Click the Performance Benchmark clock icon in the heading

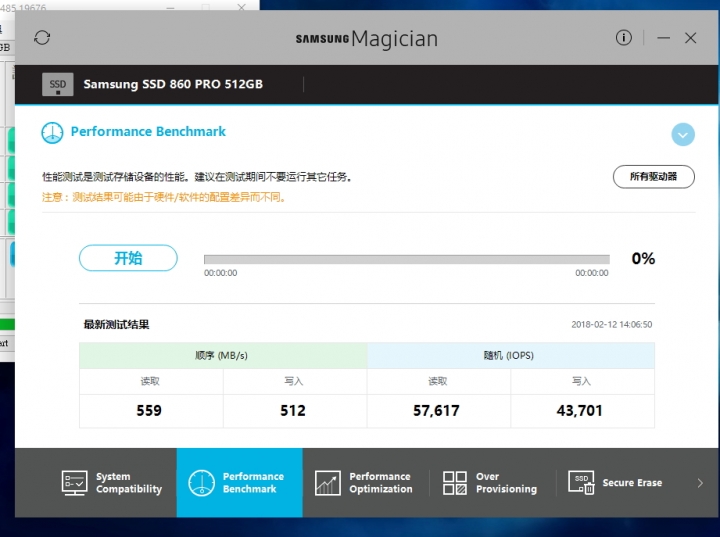tap(52, 133)
